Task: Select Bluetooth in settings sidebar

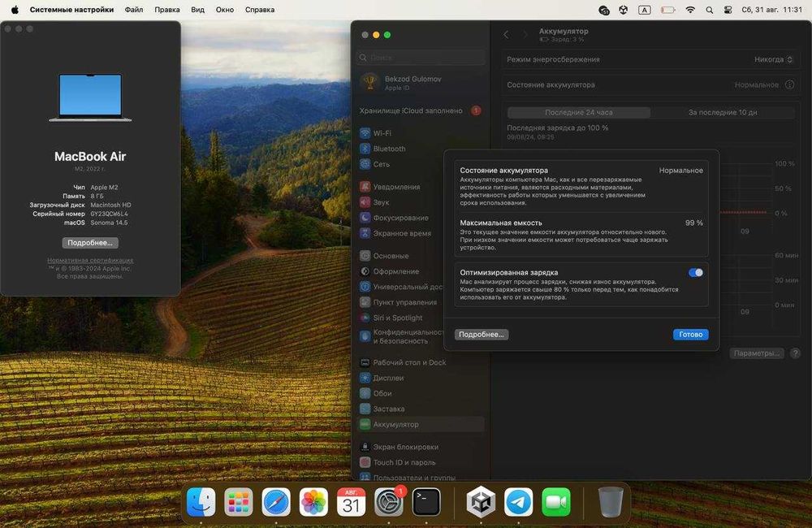Action: tap(388, 149)
